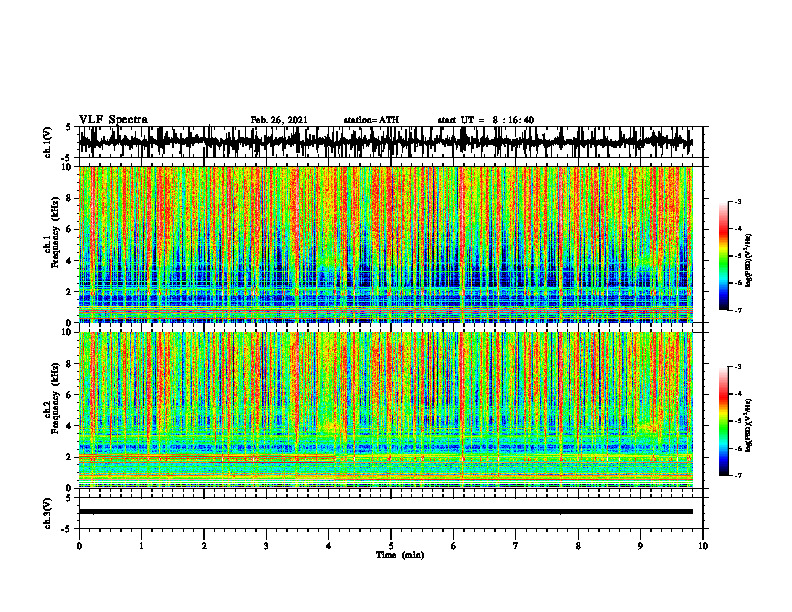
Task: Click time-axis tick label "0"
Action: tap(79, 546)
